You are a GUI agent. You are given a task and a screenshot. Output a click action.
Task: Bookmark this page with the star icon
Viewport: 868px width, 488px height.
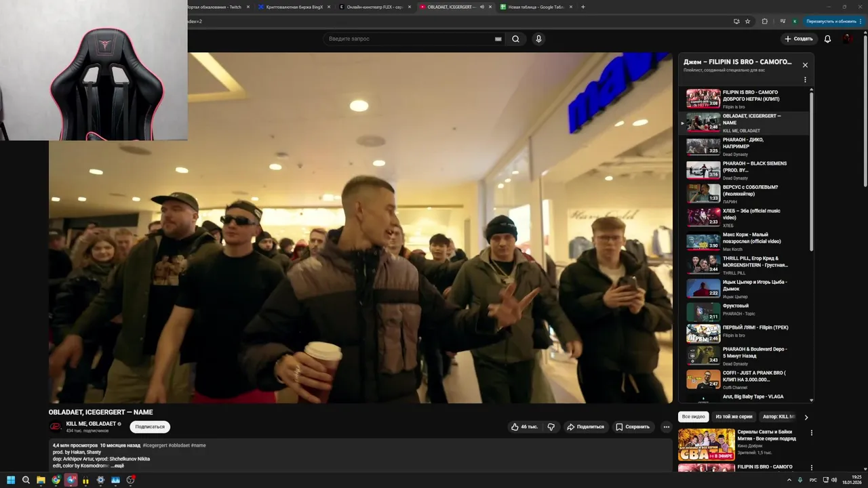click(x=748, y=21)
